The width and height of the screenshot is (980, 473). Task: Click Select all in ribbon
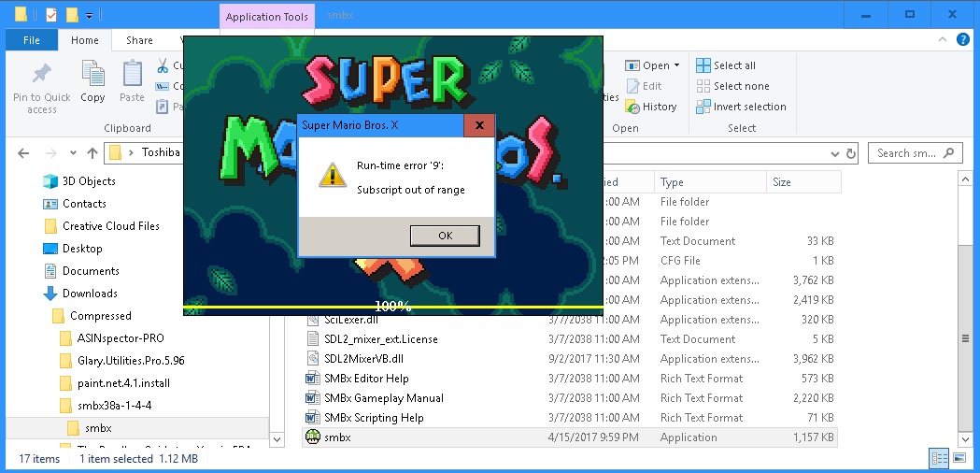tap(726, 65)
